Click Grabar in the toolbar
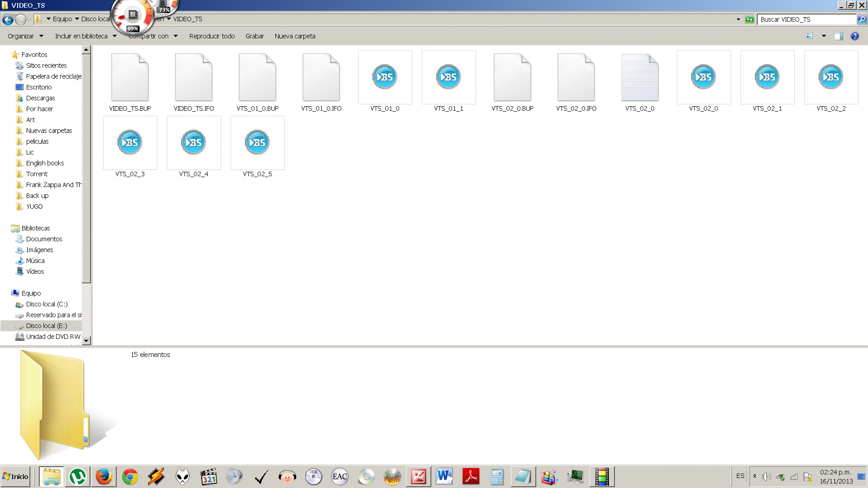This screenshot has width=868, height=488. 255,36
